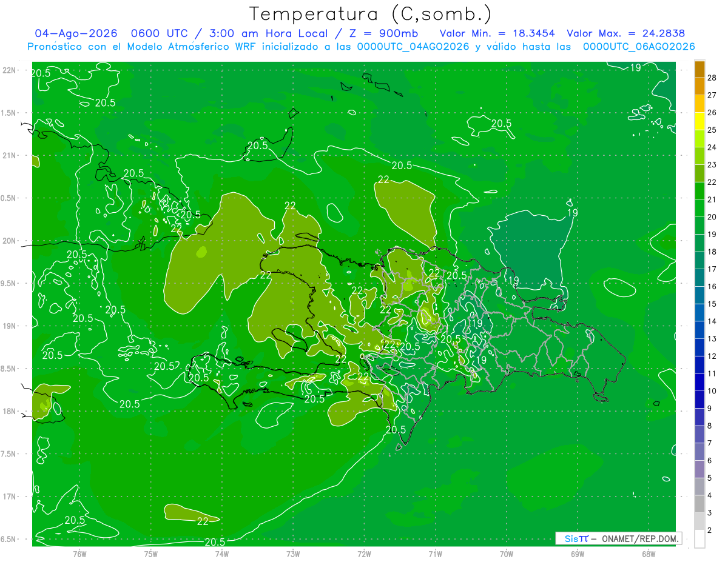Click the '69W' longitude axis label

(578, 554)
